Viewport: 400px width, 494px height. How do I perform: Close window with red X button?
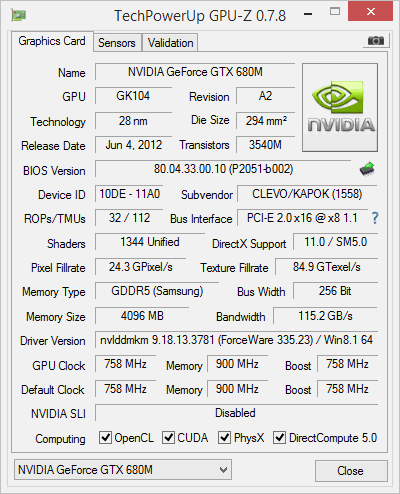[370, 12]
